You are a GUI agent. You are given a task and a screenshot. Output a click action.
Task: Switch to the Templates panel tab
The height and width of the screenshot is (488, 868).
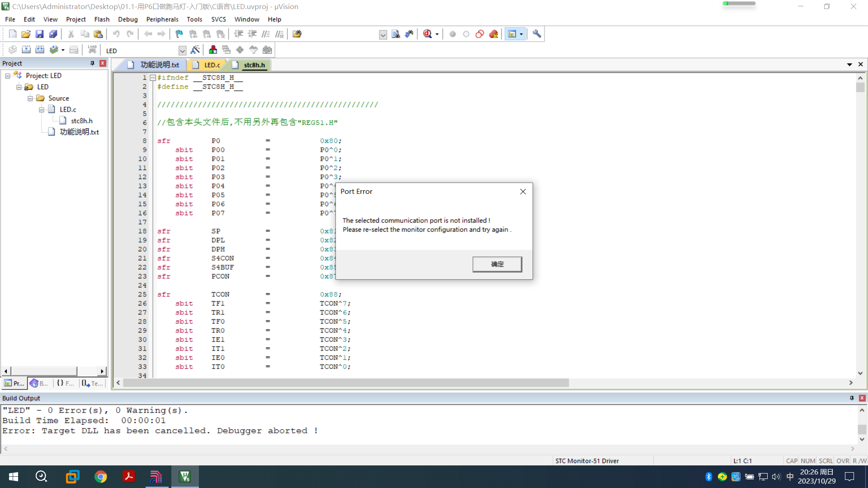click(92, 383)
